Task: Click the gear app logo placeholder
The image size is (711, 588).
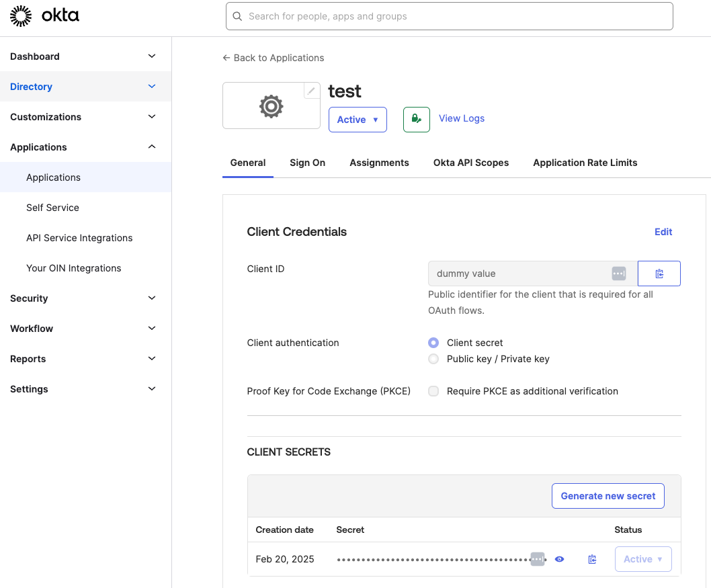Action: tap(271, 106)
